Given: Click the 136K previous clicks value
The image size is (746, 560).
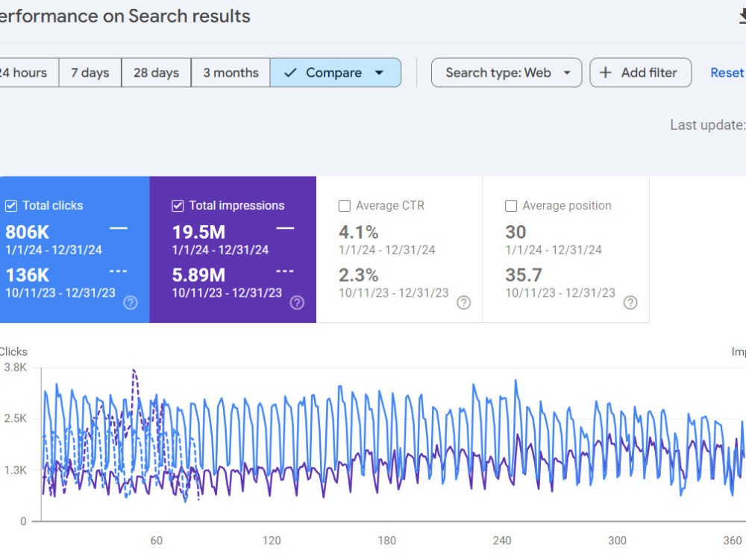Looking at the screenshot, I should tap(27, 275).
